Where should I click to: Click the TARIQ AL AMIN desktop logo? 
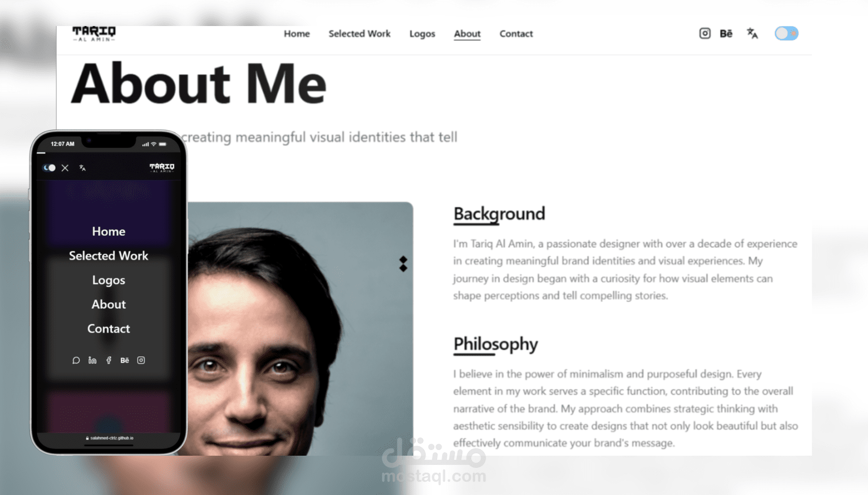tap(94, 34)
